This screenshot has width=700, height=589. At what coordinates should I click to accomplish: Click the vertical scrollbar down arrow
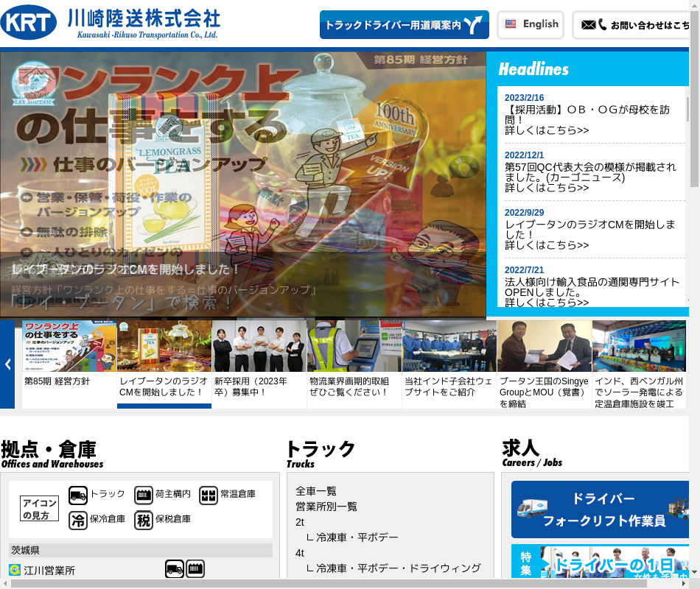695,571
